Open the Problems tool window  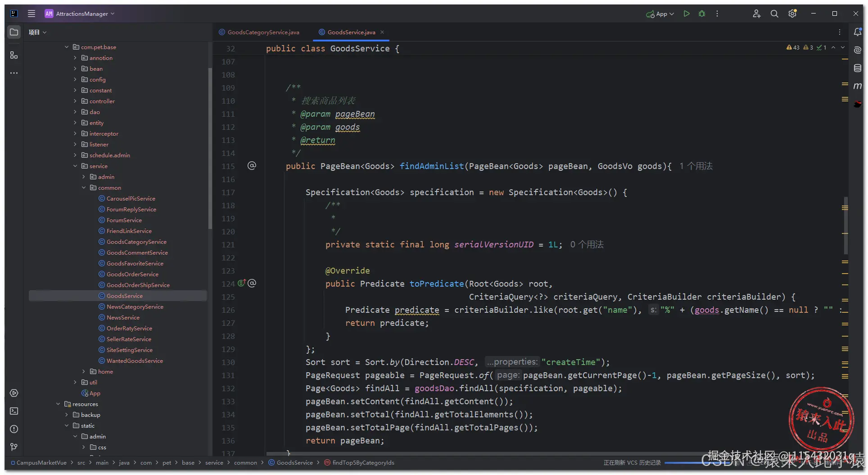pos(14,429)
